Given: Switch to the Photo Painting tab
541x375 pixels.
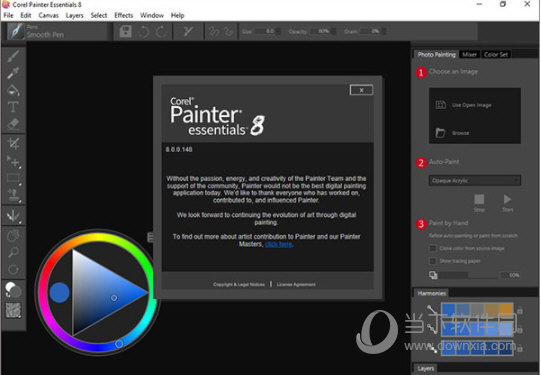Looking at the screenshot, I should coord(436,55).
